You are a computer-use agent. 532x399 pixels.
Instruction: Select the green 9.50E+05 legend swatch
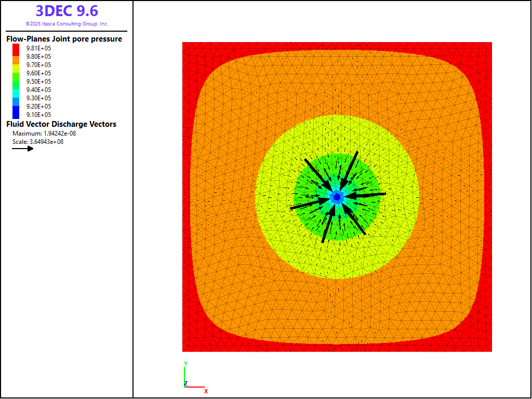click(x=16, y=82)
